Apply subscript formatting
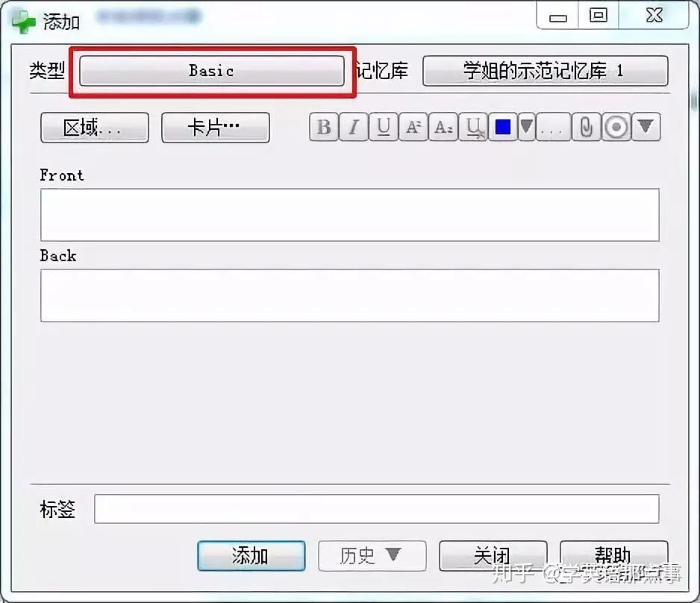The width and height of the screenshot is (700, 603). 443,127
